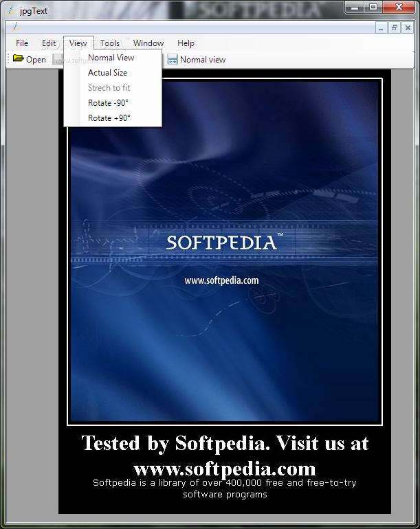Maximize the jpgText main window
This screenshot has width=420, height=529.
[373, 7]
